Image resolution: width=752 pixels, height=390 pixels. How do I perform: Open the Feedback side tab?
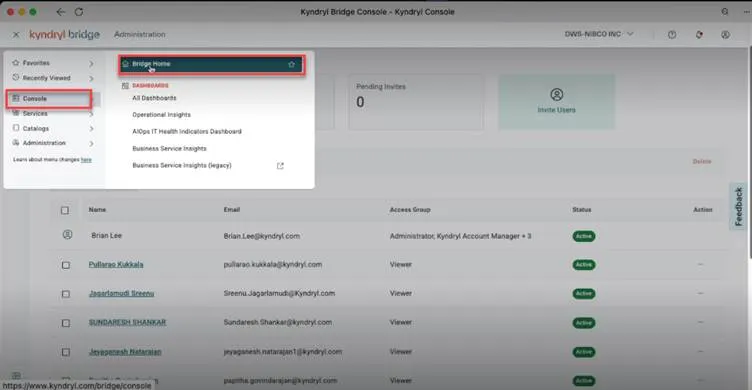click(x=739, y=206)
